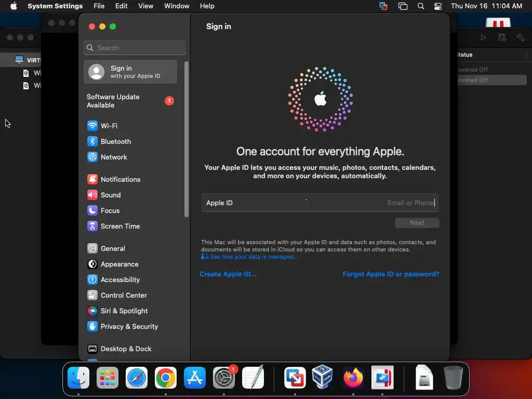The image size is (532, 399).
Task: Open Finder from the Dock
Action: pyautogui.click(x=78, y=378)
